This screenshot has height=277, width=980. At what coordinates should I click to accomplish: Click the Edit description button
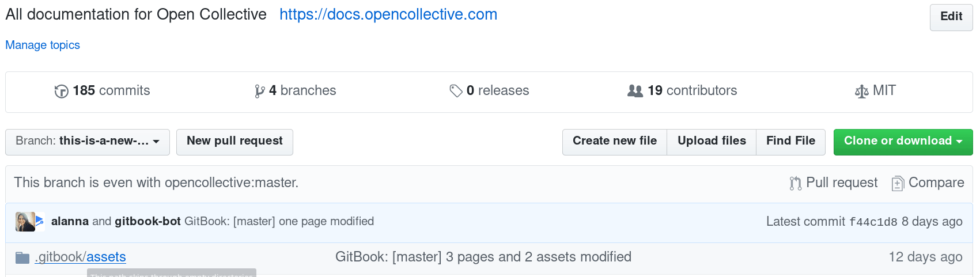click(x=951, y=17)
